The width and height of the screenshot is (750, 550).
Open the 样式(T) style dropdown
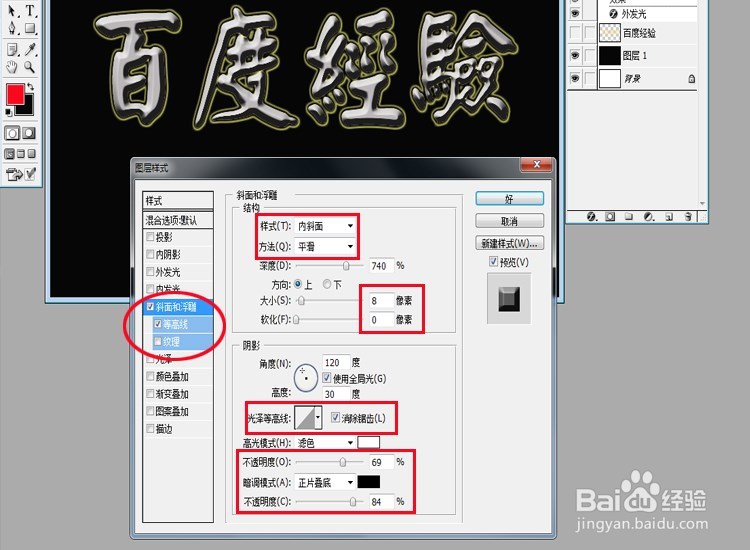coord(325,226)
